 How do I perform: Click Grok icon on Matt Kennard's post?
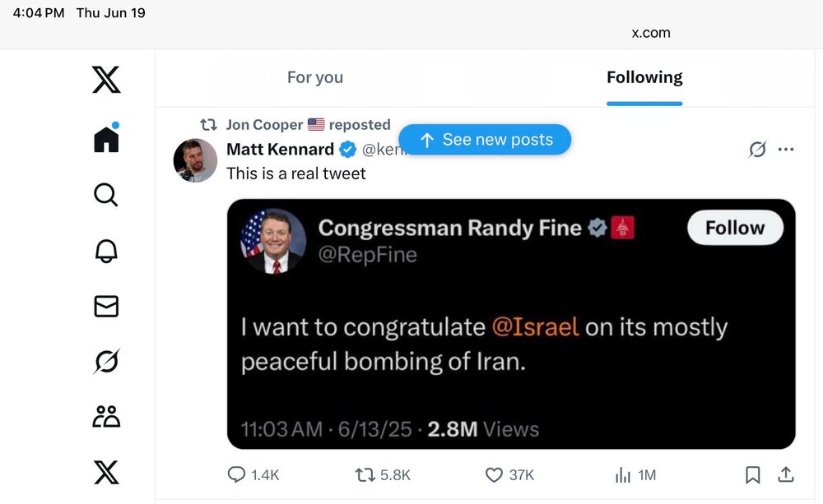pyautogui.click(x=757, y=150)
